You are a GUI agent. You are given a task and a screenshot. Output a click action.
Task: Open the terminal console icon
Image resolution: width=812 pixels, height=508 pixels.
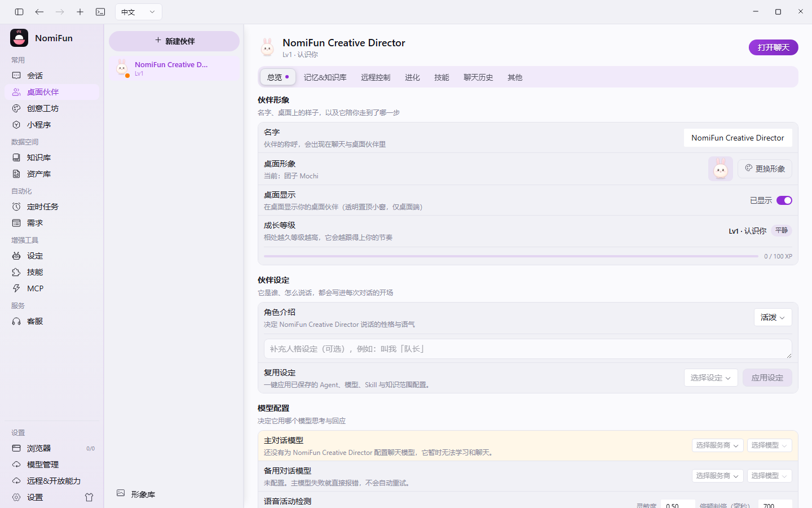point(100,12)
